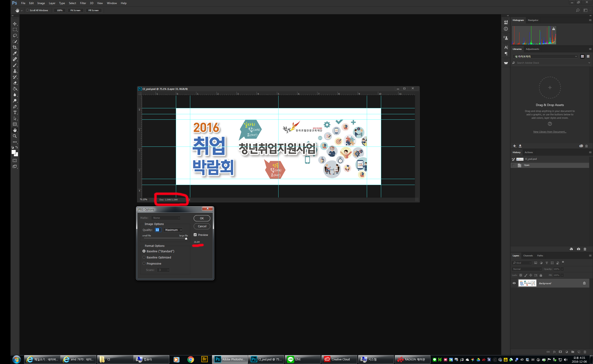
Task: Click the Quality value input field
Action: (x=158, y=230)
